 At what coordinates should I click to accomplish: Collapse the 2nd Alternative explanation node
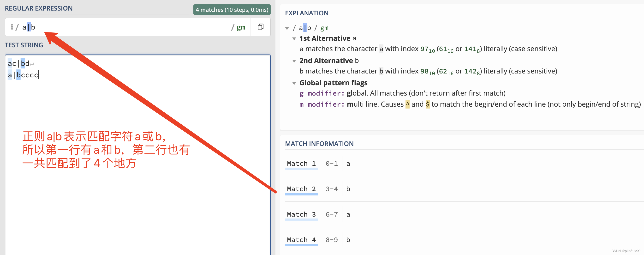pos(294,61)
